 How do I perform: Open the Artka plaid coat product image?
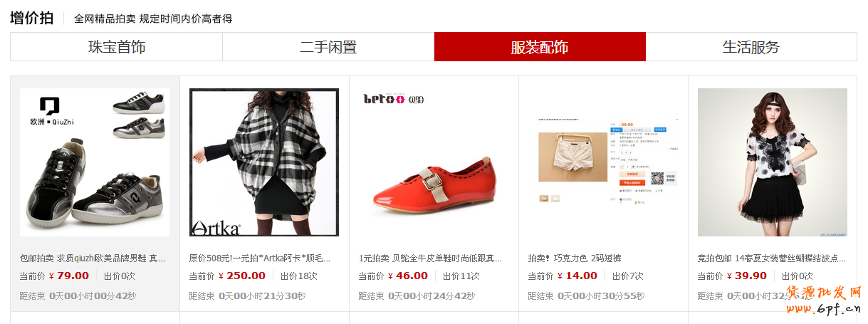[x=264, y=162]
